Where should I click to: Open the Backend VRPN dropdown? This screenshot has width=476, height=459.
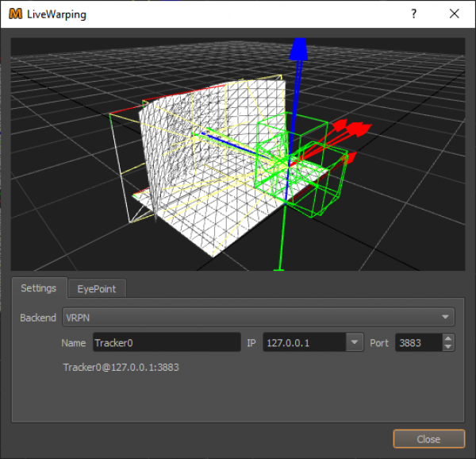(x=258, y=318)
